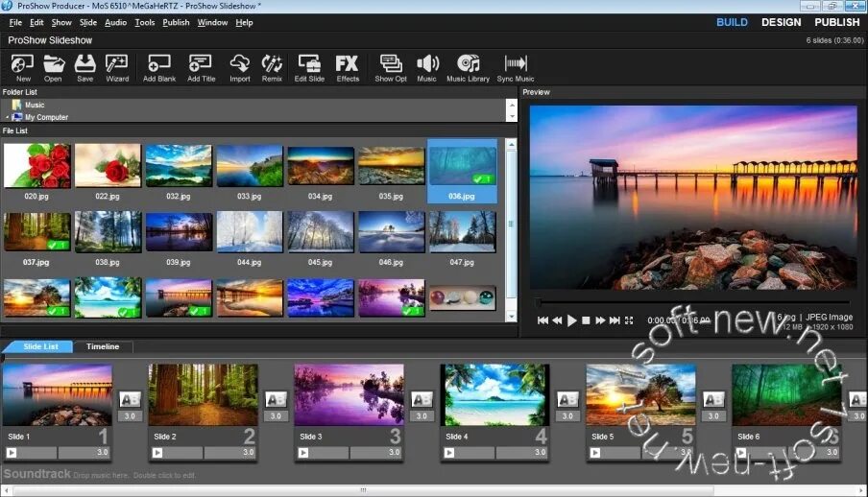This screenshot has height=497, width=868.
Task: Open the Help menu
Action: pyautogui.click(x=244, y=23)
